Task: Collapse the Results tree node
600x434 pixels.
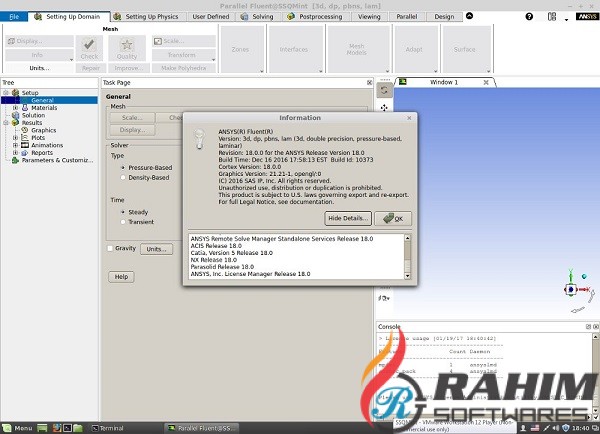Action: (x=6, y=122)
